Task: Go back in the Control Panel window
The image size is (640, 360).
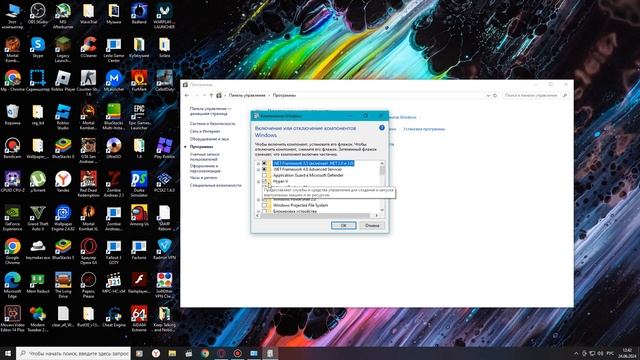Action: [x=187, y=96]
